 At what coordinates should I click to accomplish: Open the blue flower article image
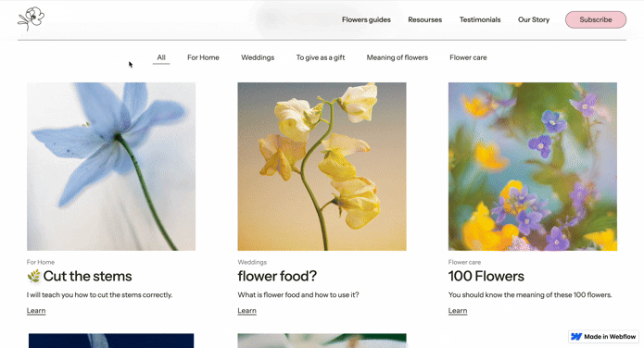pyautogui.click(x=111, y=167)
